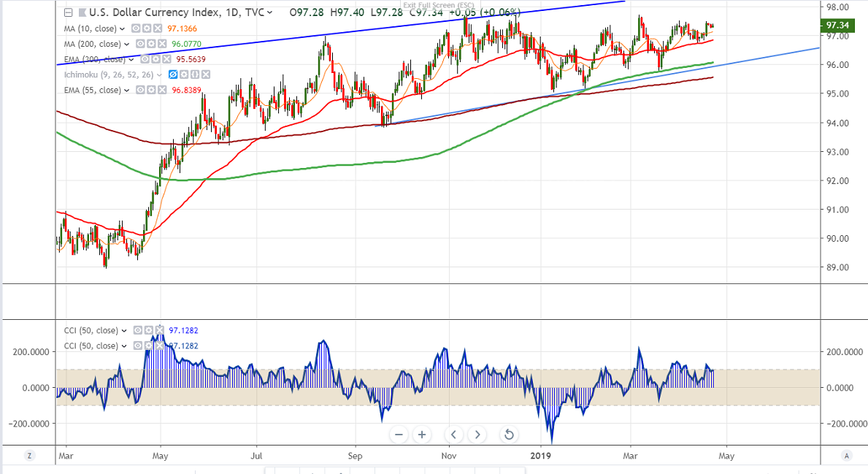Image resolution: width=868 pixels, height=474 pixels.
Task: Open settings for the EMA (55, close) indicator
Action: pyautogui.click(x=151, y=90)
